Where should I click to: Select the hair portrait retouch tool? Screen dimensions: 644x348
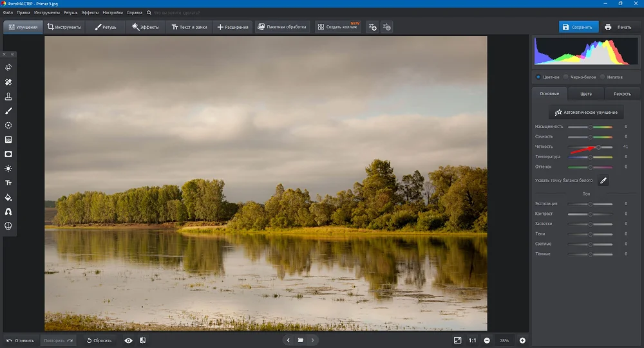pyautogui.click(x=8, y=212)
